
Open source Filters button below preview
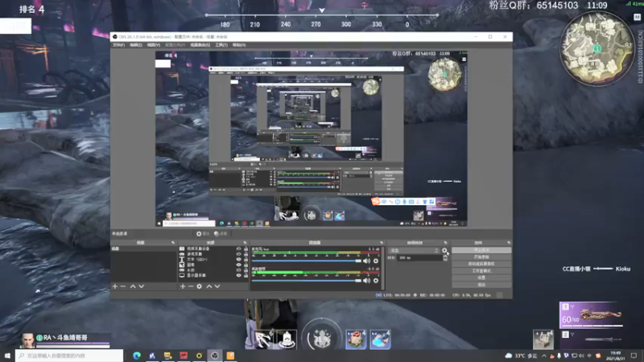pyautogui.click(x=221, y=233)
